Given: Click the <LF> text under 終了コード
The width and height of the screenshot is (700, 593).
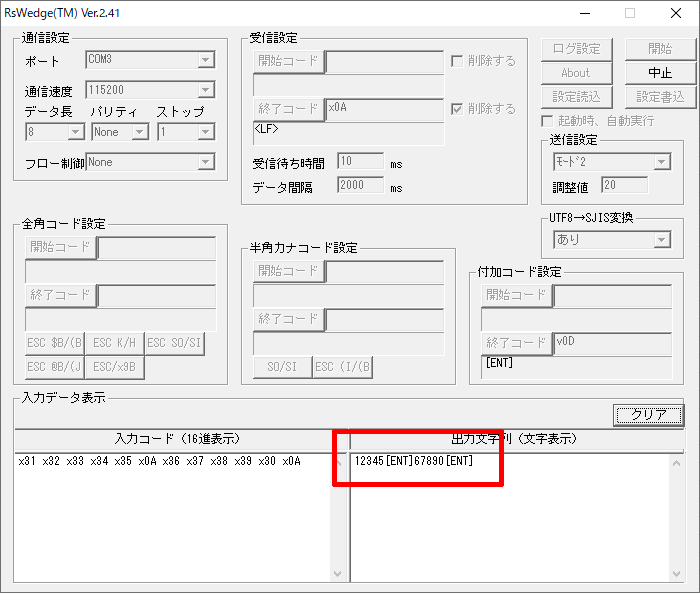Looking at the screenshot, I should 266,129.
